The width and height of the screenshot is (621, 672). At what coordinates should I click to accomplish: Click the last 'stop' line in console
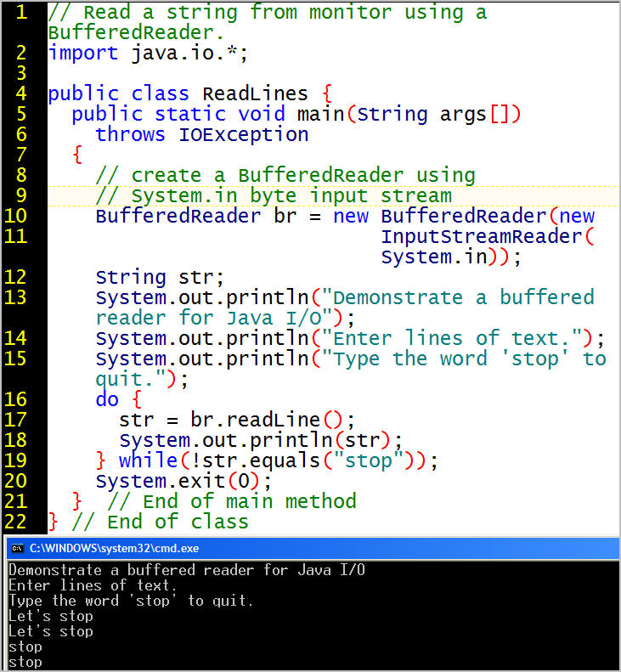(25, 662)
